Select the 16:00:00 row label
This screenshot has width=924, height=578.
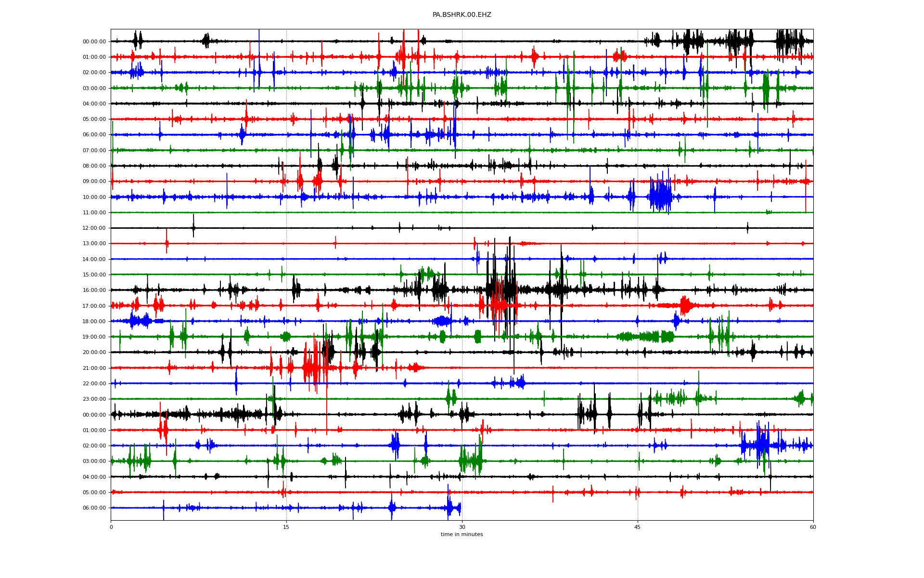click(x=94, y=290)
